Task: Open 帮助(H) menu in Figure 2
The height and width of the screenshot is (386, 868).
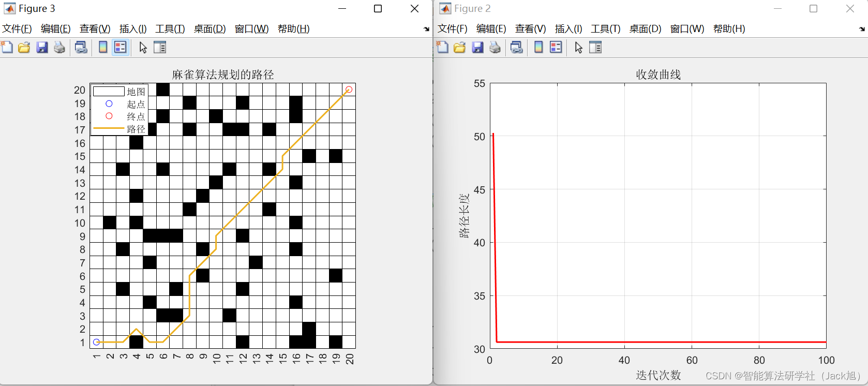Action: (729, 29)
